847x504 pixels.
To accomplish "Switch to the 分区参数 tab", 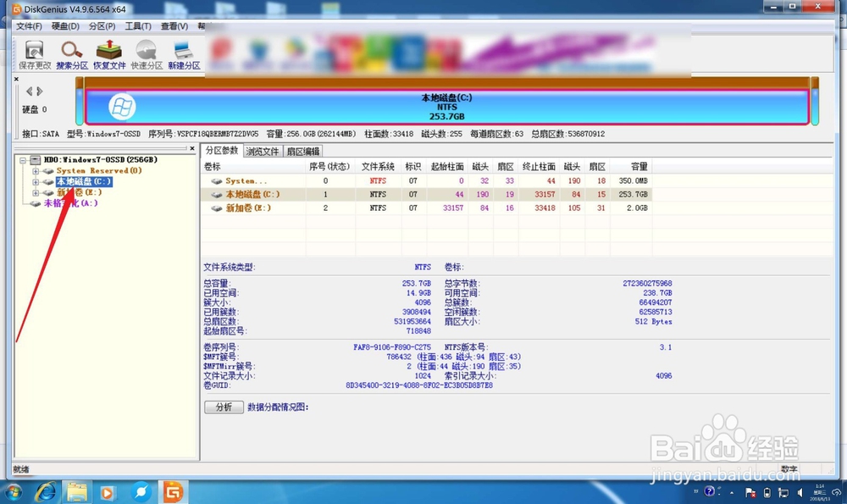I will point(221,151).
